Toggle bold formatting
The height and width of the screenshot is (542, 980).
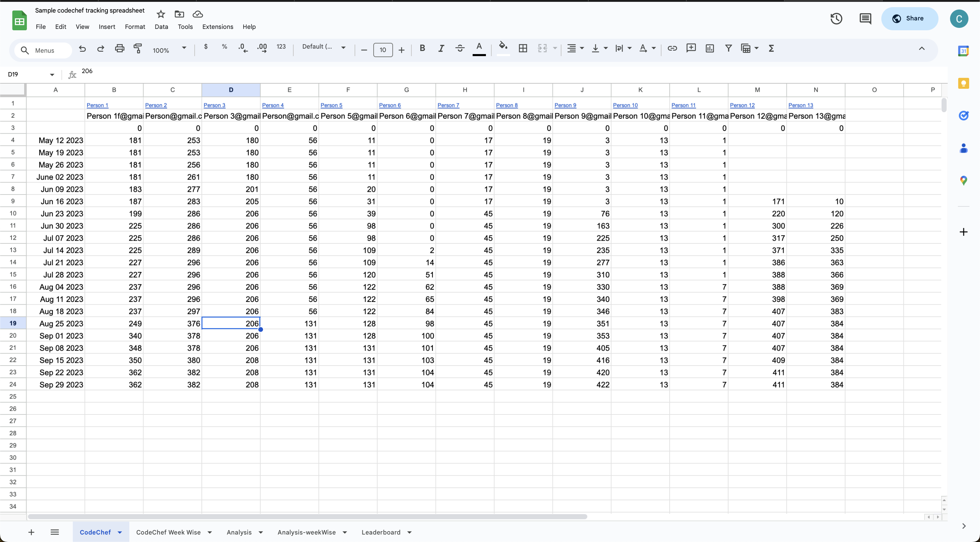422,48
